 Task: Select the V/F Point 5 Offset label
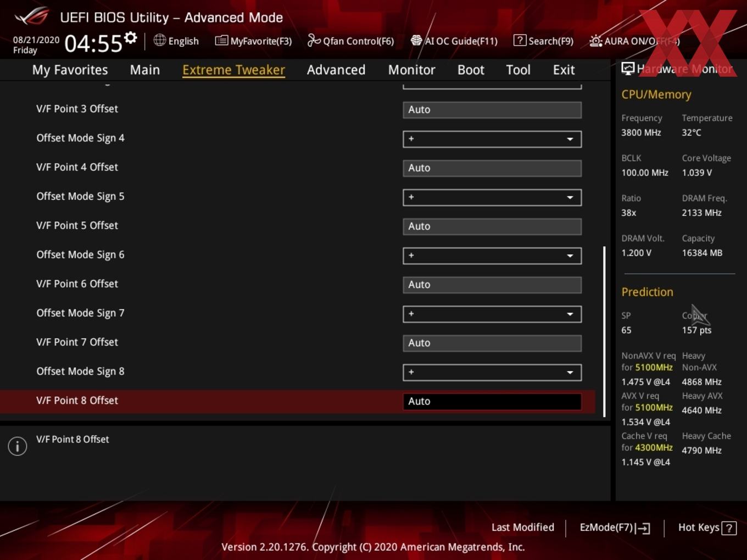point(77,225)
